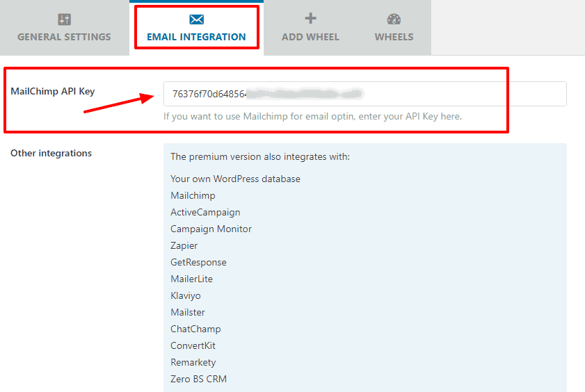Select the ActiveCampaign list entry
The height and width of the screenshot is (392, 585).
tap(205, 213)
